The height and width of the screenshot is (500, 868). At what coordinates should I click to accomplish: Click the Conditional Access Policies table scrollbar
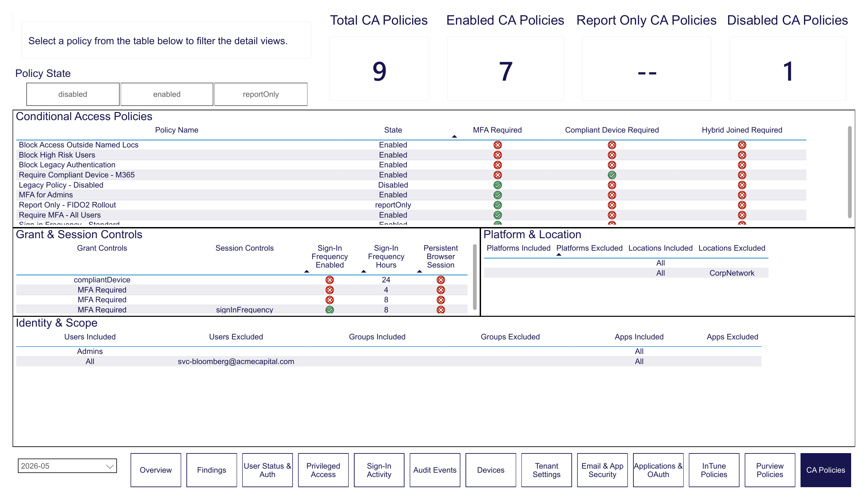click(849, 172)
